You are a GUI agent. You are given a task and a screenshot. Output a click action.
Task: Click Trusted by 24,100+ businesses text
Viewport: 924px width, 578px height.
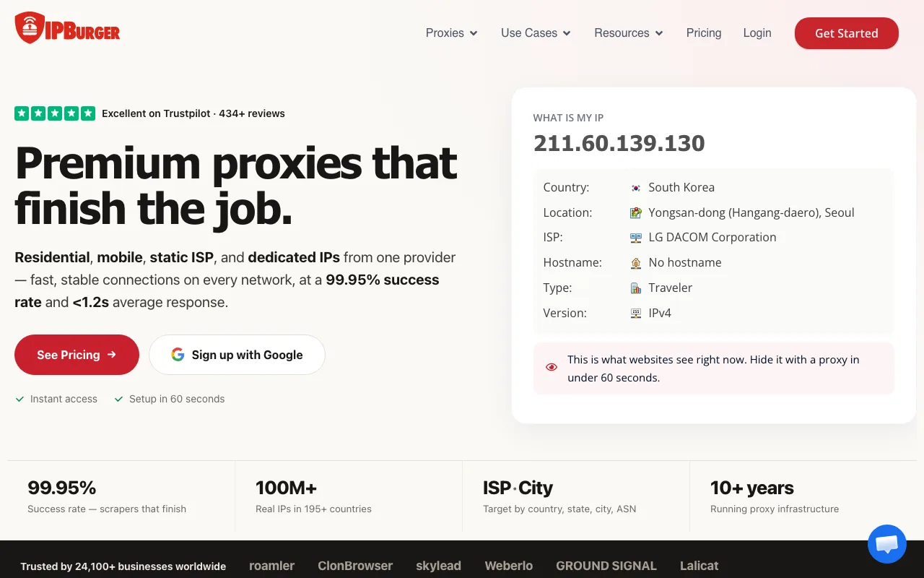point(123,566)
